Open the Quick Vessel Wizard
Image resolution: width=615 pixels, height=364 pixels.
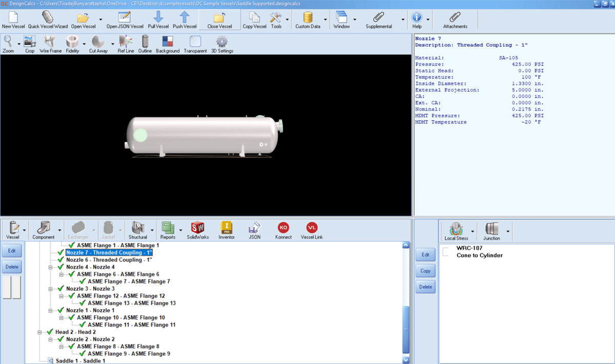[47, 20]
